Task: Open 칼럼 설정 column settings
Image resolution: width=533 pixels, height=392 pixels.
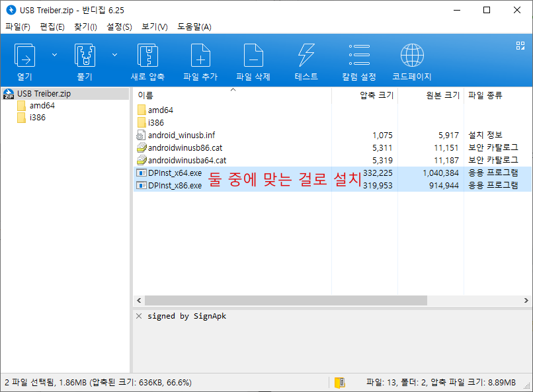Action: (x=359, y=55)
